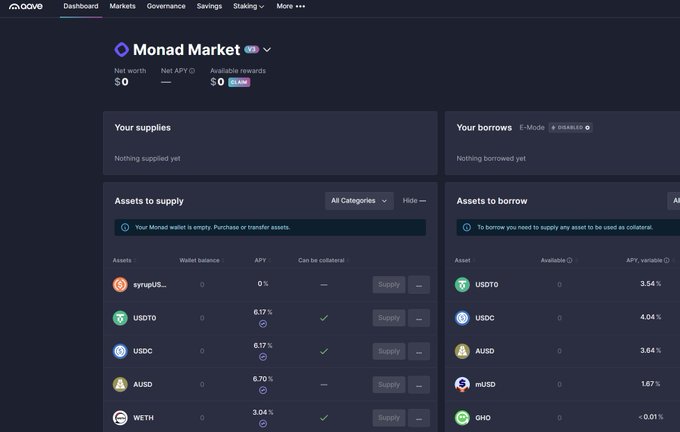Click the GHO <0.01% borrow rate
Screen dimensions: 680x432
(651, 417)
